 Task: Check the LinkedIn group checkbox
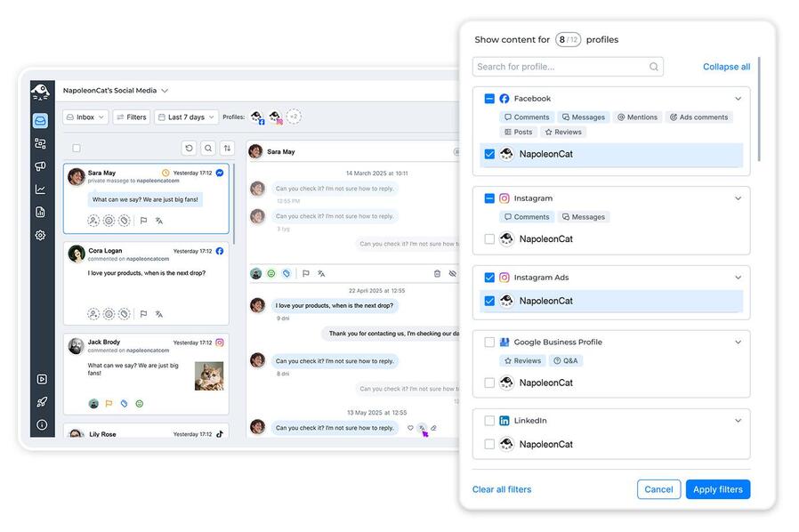pyautogui.click(x=489, y=421)
